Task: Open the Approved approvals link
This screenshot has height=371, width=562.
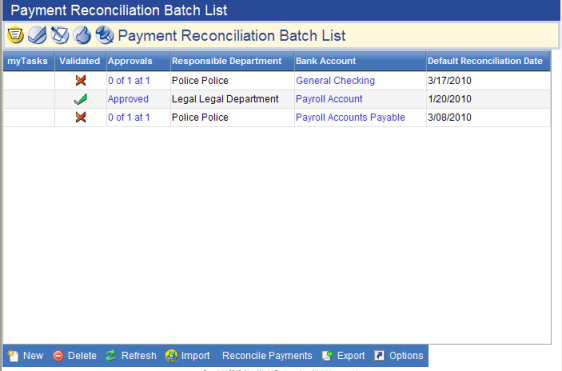Action: point(128,99)
